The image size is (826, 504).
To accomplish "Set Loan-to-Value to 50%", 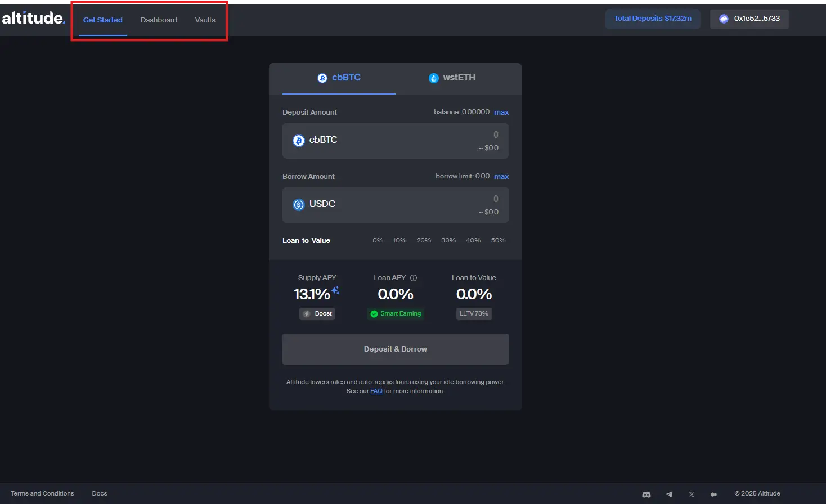I will [x=498, y=240].
